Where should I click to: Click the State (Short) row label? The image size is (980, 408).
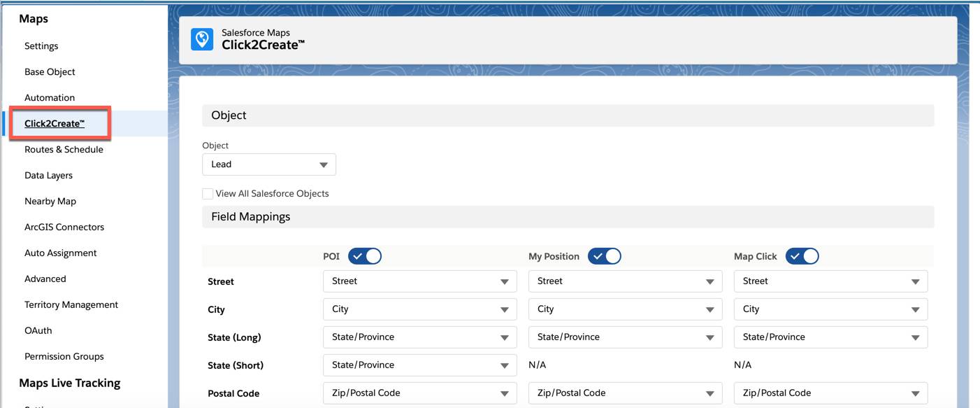tap(236, 366)
